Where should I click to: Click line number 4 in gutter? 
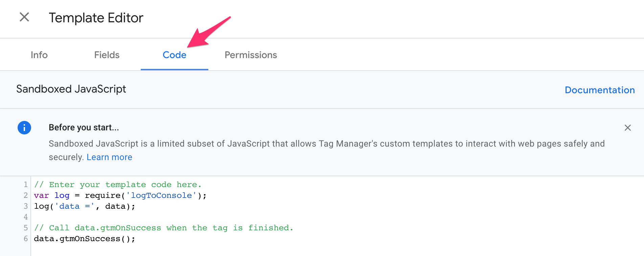[x=26, y=217]
